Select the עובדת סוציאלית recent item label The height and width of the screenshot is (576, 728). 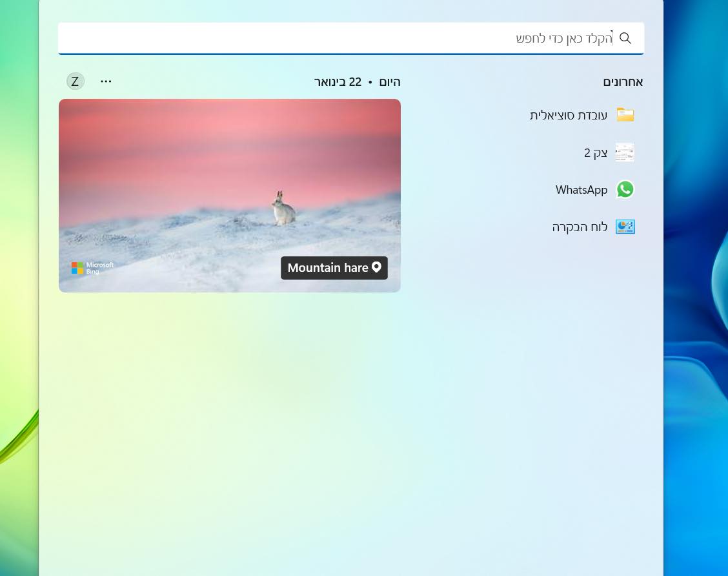pyautogui.click(x=568, y=116)
